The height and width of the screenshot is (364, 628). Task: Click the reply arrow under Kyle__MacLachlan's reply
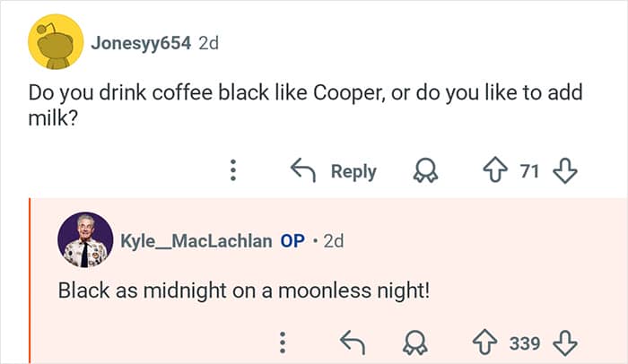pyautogui.click(x=350, y=342)
